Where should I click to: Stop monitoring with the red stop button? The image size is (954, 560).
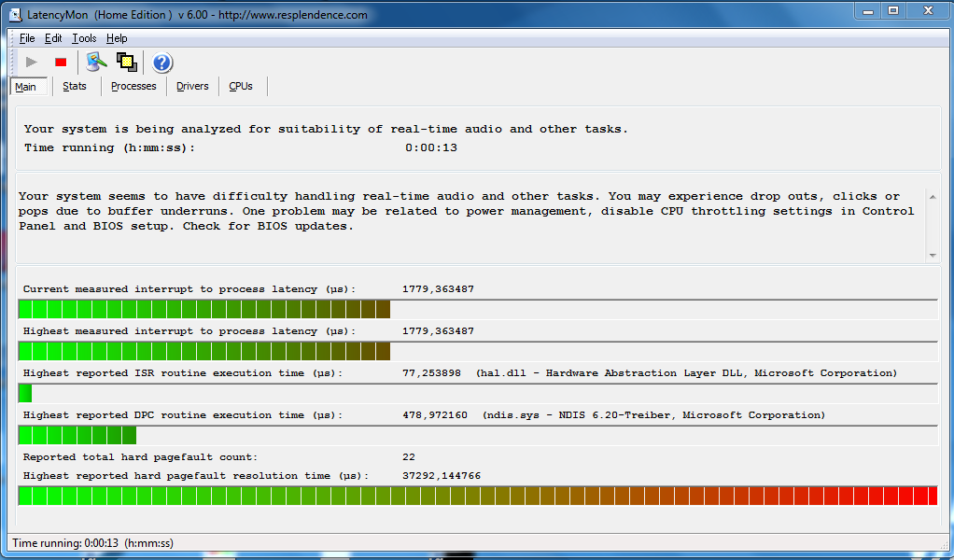pos(61,62)
